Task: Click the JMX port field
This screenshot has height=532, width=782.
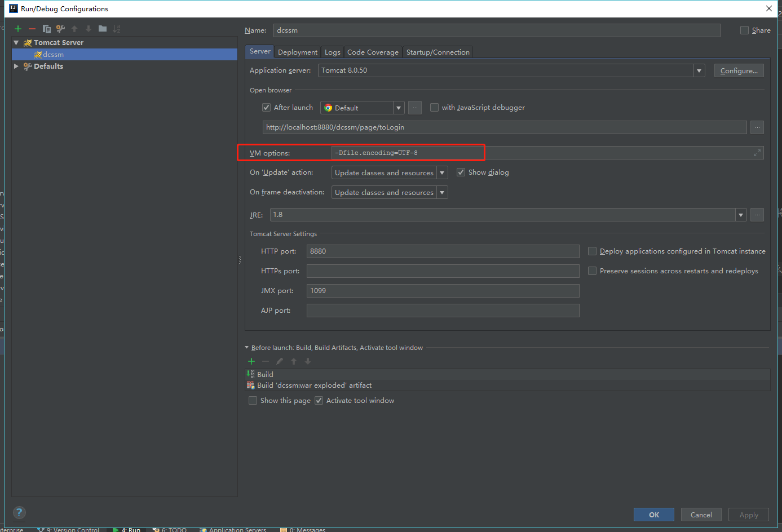Action: pos(443,291)
